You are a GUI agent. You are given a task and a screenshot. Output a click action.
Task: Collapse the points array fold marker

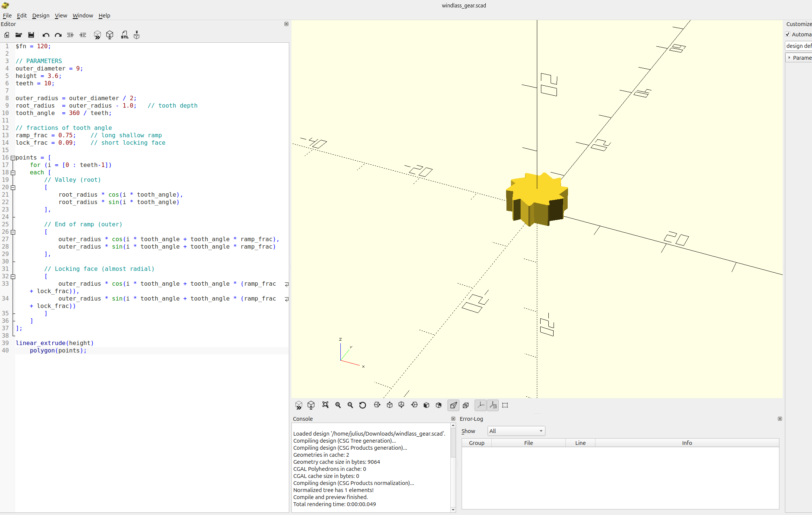coord(13,158)
